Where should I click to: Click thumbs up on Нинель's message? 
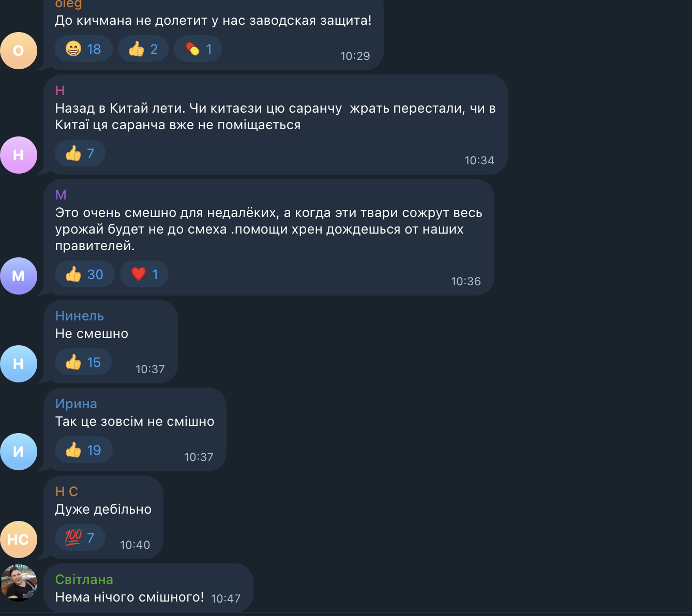(83, 362)
